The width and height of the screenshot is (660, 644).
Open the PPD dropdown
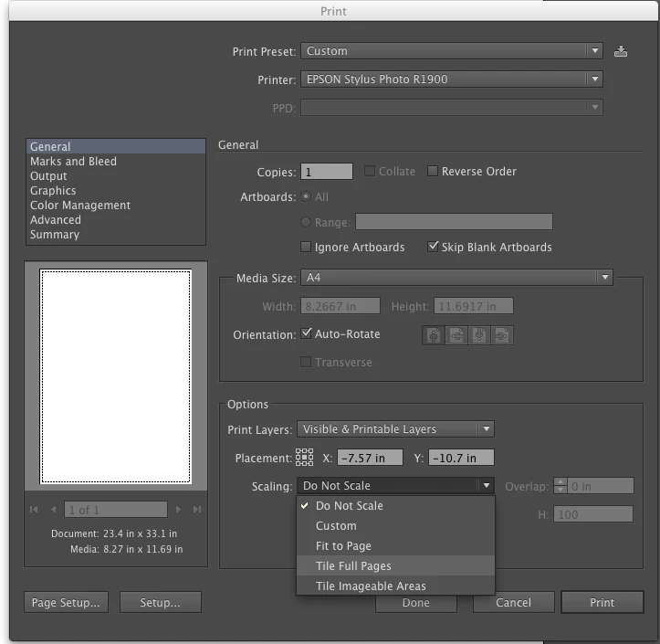(x=451, y=108)
